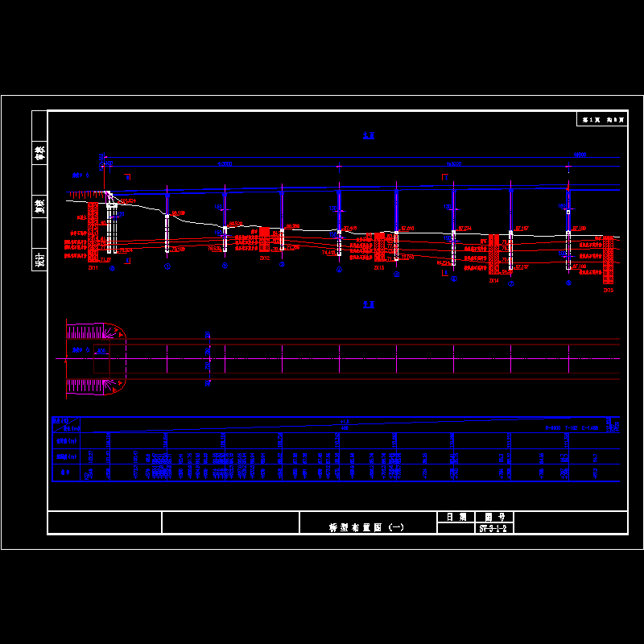Click the ZK13 borehole label

[x=379, y=267]
